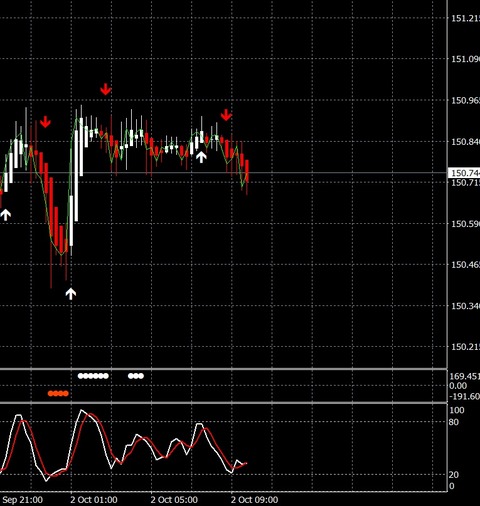Viewport: 480px width, 506px height.
Task: Click the 20 level on stochastic scale
Action: [454, 474]
